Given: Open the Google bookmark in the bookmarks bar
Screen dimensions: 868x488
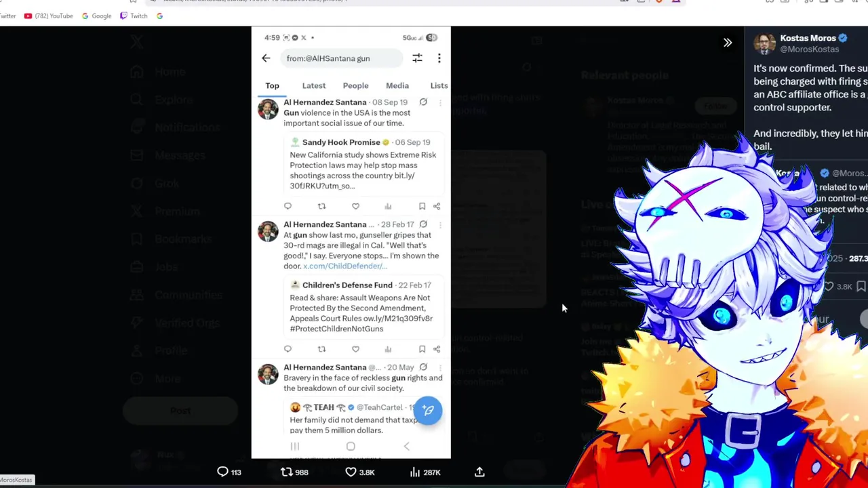Looking at the screenshot, I should 96,16.
